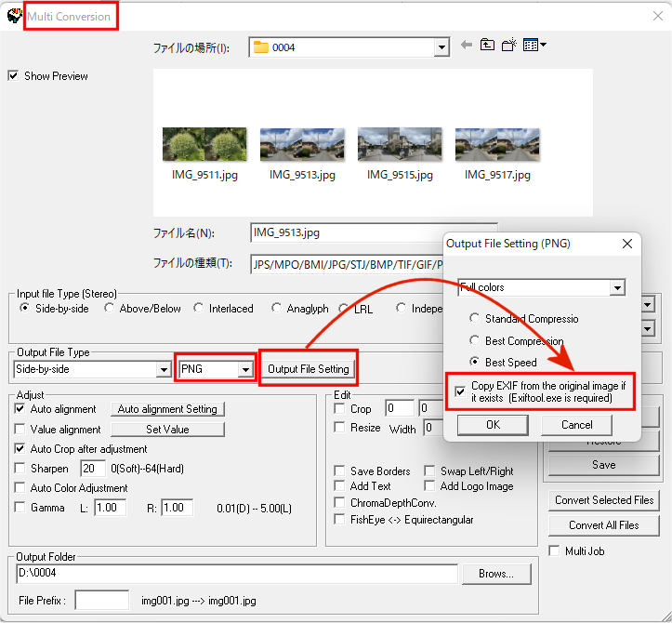Choose Best Speed radio option

[x=474, y=362]
